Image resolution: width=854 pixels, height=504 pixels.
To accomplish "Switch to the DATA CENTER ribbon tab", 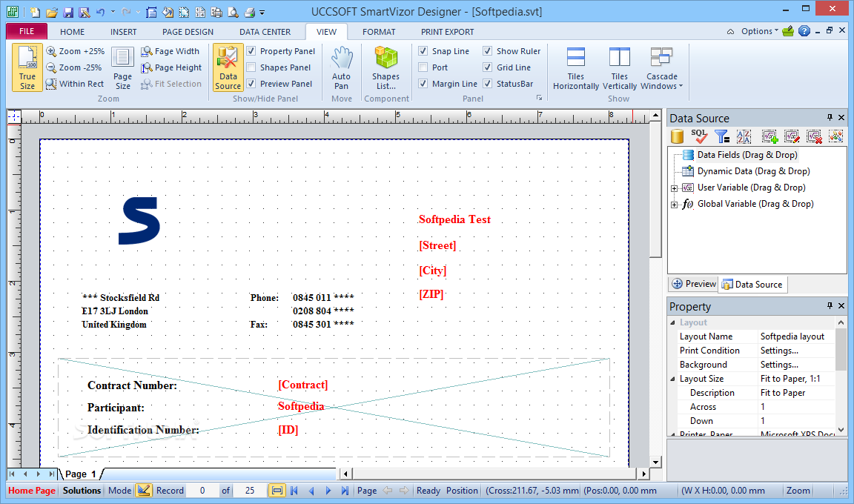I will [265, 32].
